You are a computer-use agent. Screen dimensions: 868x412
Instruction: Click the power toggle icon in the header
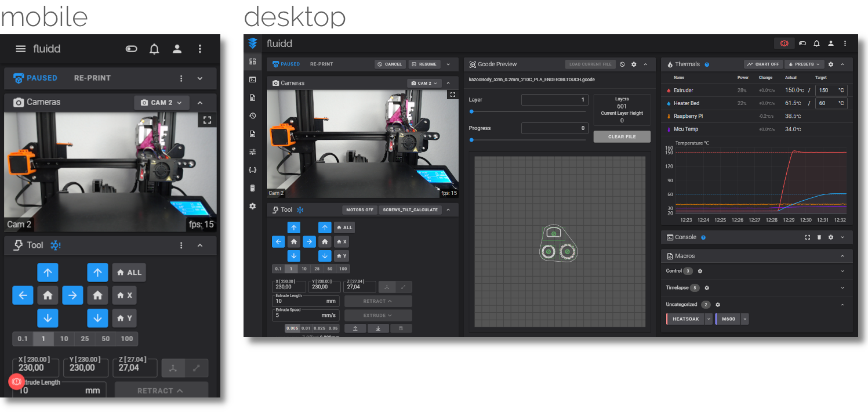pyautogui.click(x=802, y=43)
